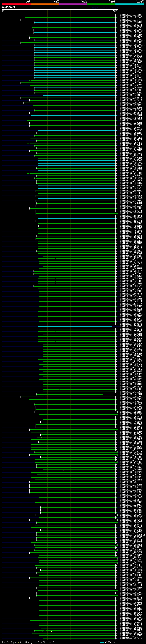
Task: Select the UniRef100_B6TGL3 label
Action: tap(131, 138)
